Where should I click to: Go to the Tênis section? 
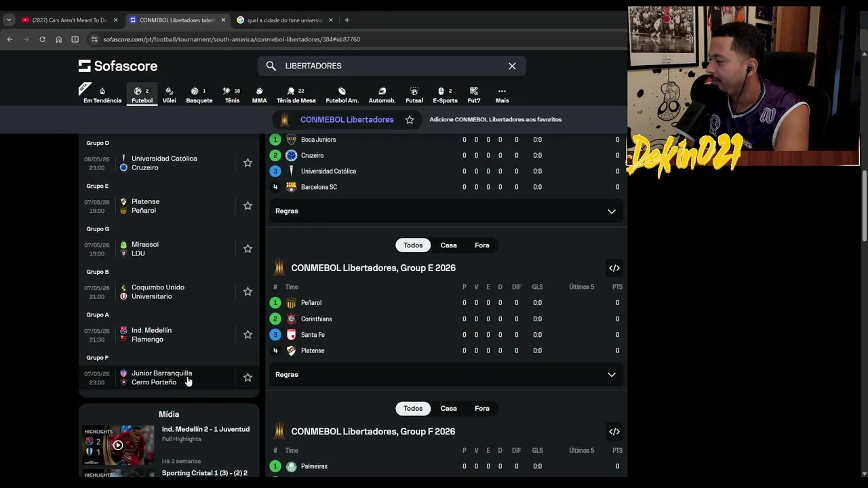(x=232, y=95)
